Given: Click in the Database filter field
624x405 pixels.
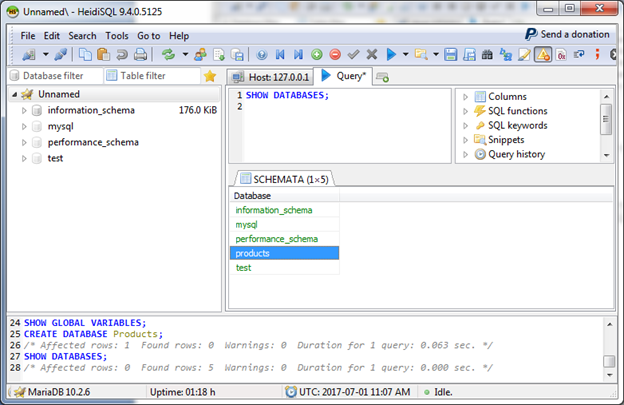Looking at the screenshot, I should tap(55, 76).
